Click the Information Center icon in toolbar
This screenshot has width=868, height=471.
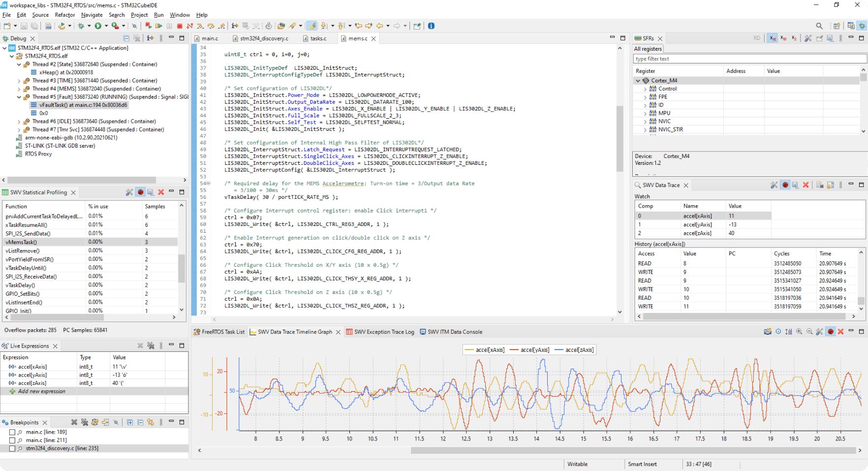431,26
